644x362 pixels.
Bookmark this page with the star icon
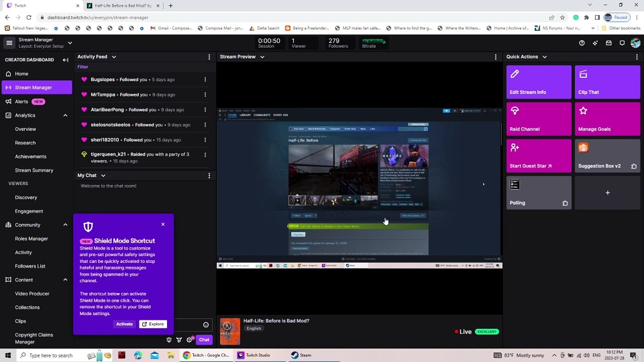[562, 18]
